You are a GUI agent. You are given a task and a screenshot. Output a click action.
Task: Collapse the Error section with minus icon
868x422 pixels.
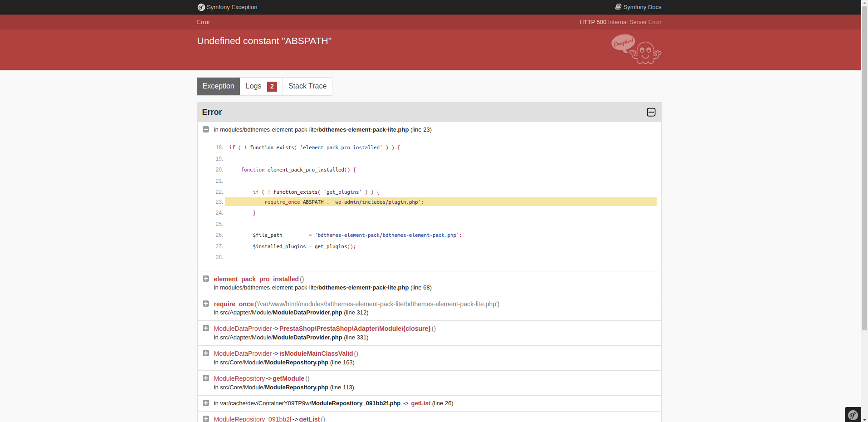click(651, 112)
